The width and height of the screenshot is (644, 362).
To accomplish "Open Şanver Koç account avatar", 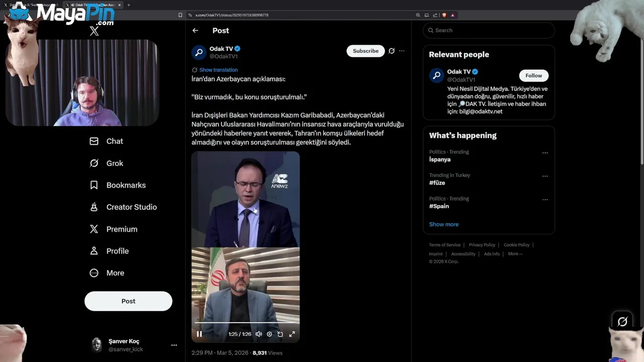I will pos(97,345).
